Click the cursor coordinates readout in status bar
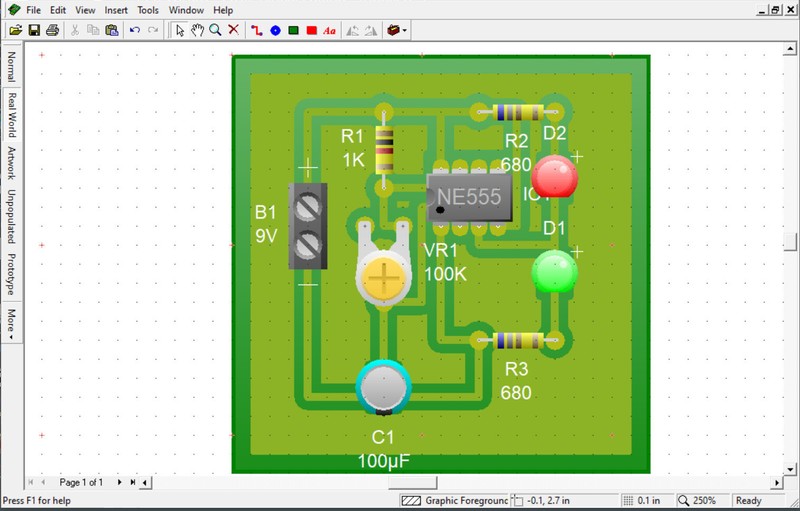800x511 pixels. pos(564,500)
